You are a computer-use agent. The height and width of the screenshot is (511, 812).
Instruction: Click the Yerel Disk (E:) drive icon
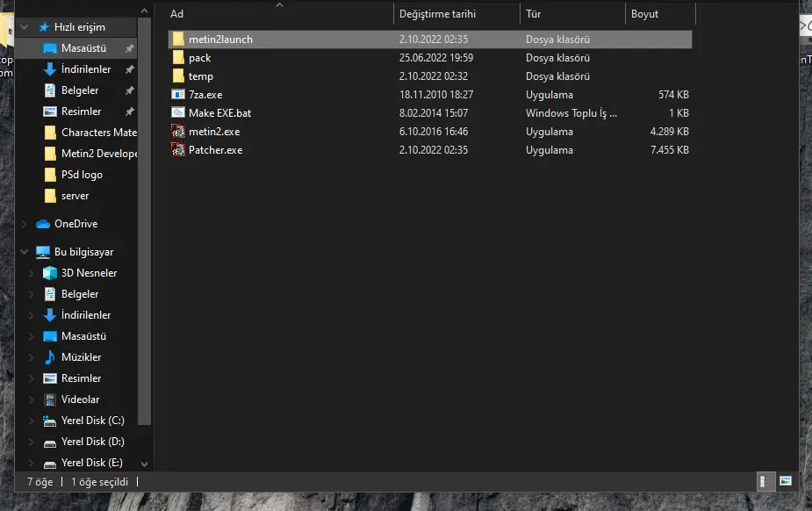pyautogui.click(x=50, y=464)
